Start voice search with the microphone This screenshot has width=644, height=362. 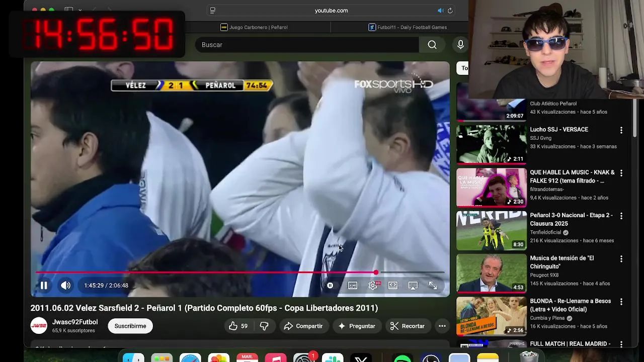[x=460, y=45]
